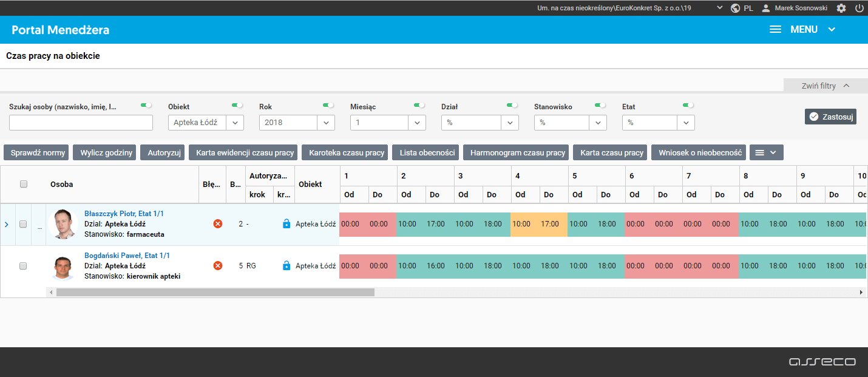Screen dimensions: 868x377
Task: Click Sprawdź normy button
Action: point(38,152)
